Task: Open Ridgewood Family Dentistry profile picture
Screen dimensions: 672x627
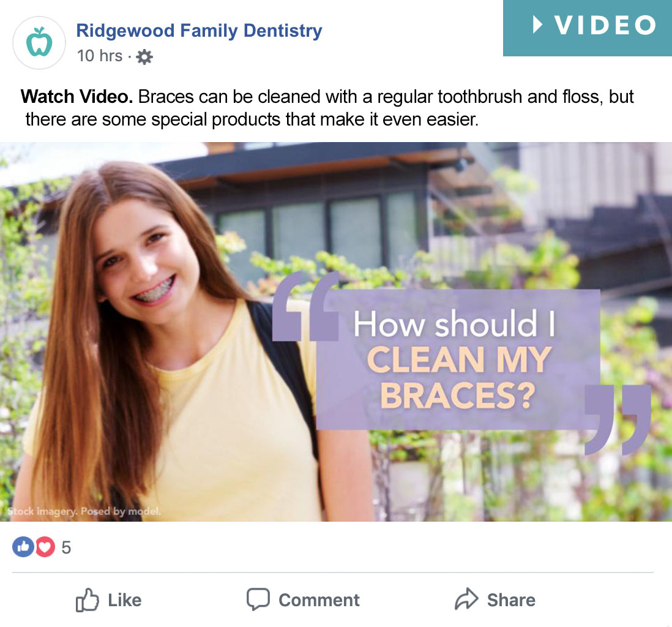Action: coord(39,43)
